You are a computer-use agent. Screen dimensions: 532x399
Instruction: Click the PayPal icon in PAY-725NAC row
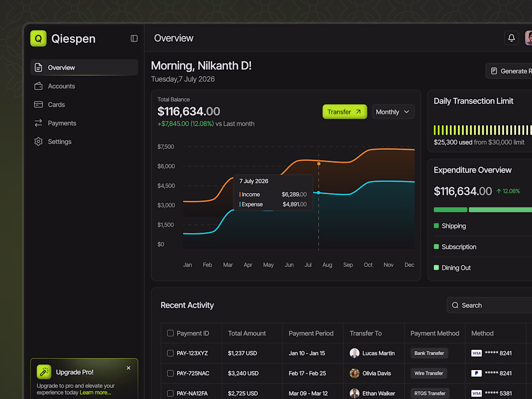click(x=476, y=373)
